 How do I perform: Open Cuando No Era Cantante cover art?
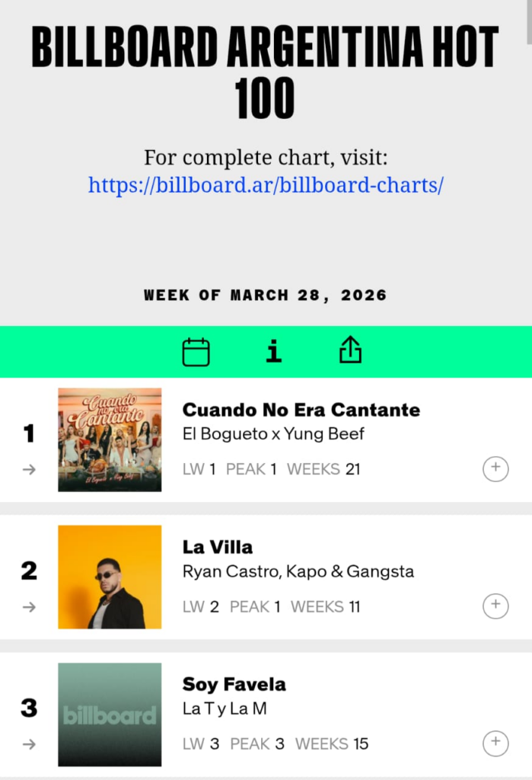point(110,440)
